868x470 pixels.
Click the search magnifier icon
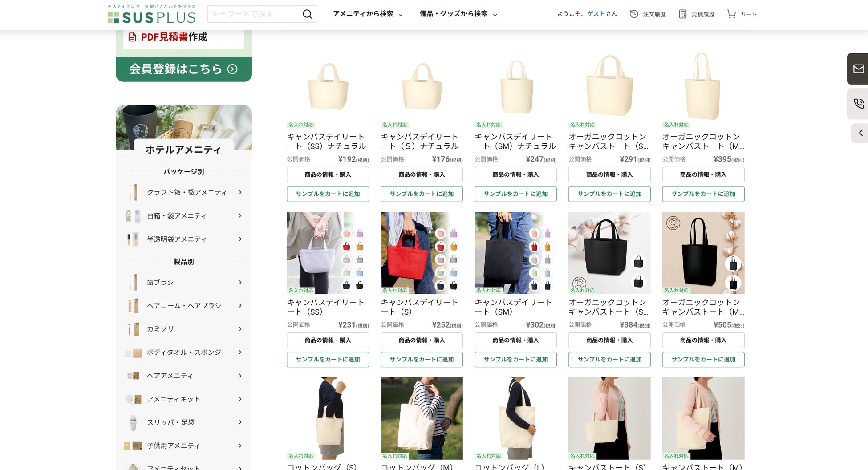pyautogui.click(x=307, y=14)
